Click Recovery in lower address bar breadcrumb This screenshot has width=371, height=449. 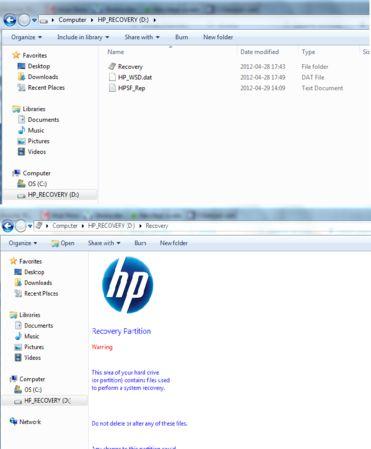pyautogui.click(x=157, y=226)
